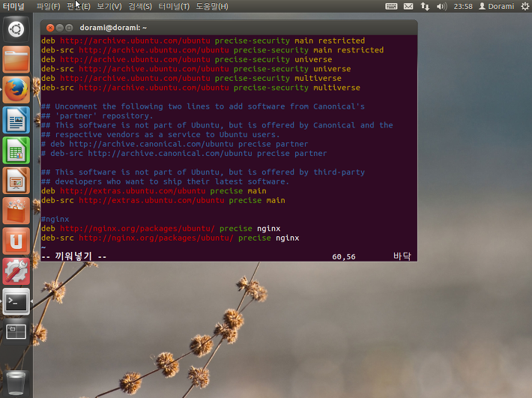Open LibreOffice Writer from launcher
This screenshot has width=532, height=398.
16,120
